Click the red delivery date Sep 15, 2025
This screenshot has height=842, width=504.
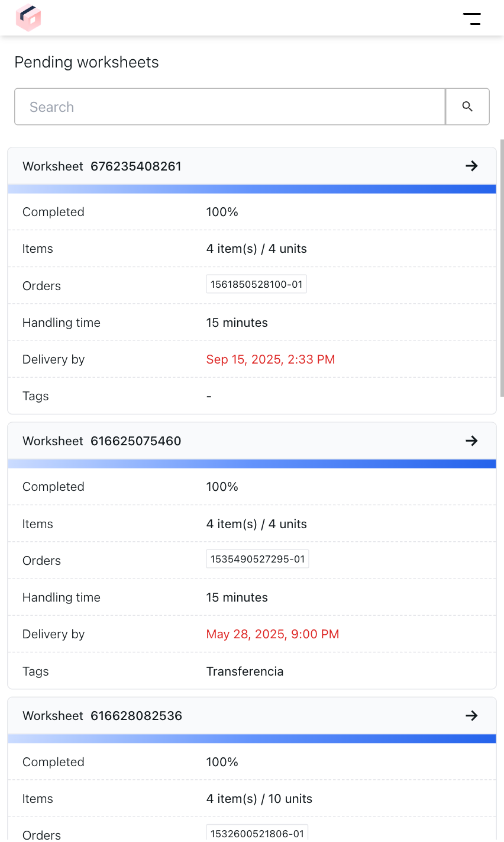270,359
